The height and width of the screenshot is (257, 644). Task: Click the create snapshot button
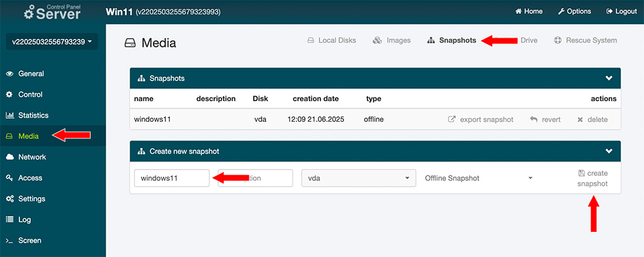coord(592,178)
